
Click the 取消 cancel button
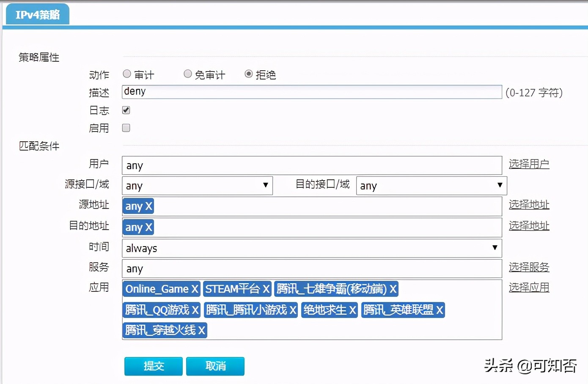coord(215,366)
